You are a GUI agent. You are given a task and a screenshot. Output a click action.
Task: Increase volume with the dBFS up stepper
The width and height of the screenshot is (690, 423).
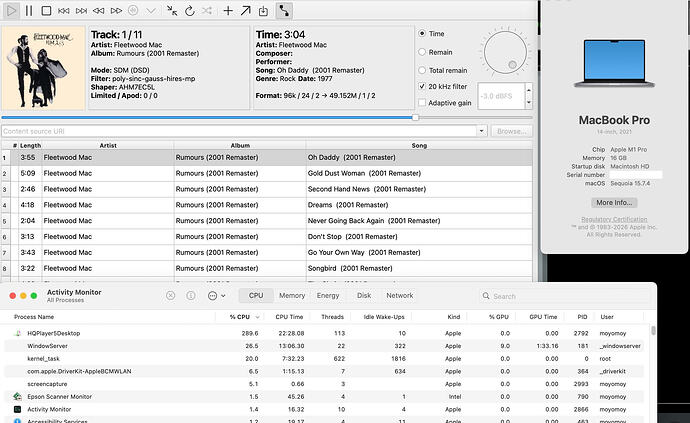tap(529, 90)
